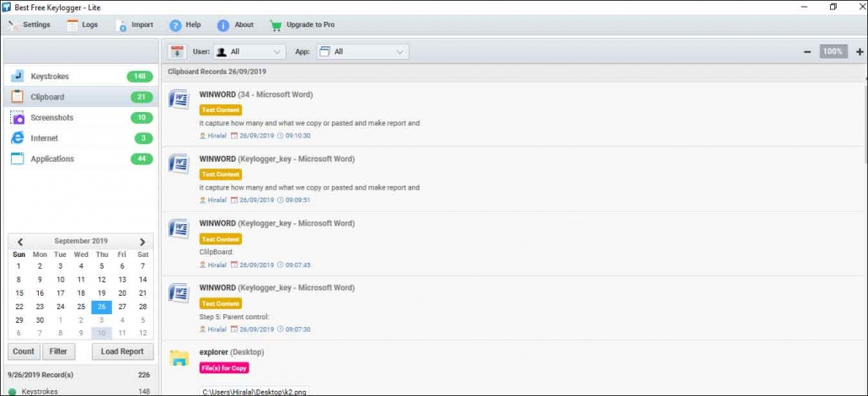Open the Settings wrench icon
868x396 pixels.
pyautogui.click(x=13, y=25)
